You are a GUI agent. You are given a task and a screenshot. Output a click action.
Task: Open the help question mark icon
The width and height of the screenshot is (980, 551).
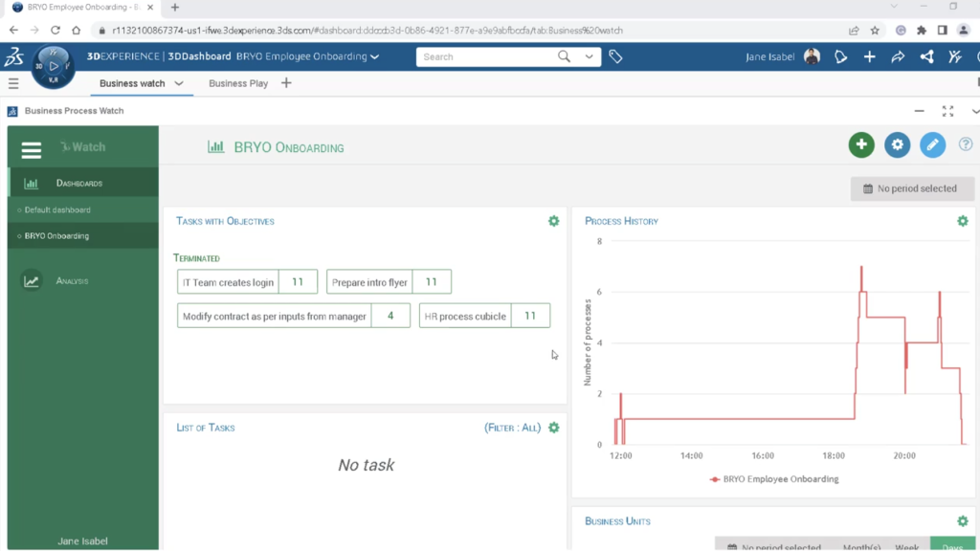pos(966,144)
